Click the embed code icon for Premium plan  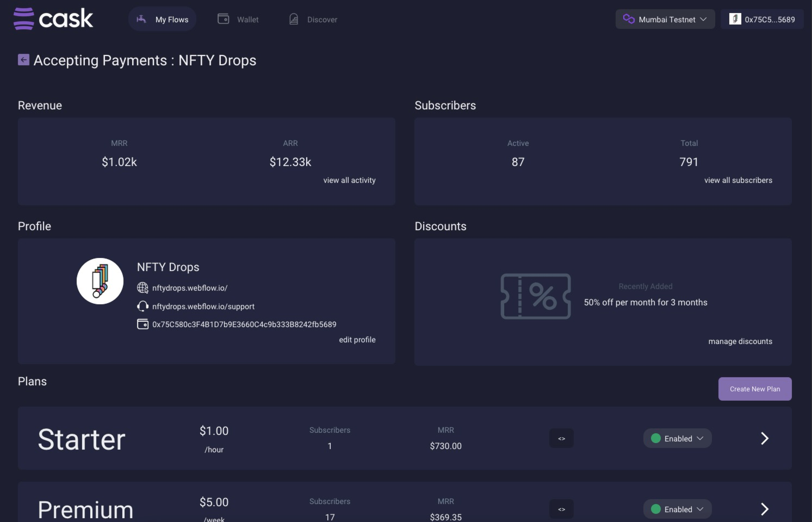point(561,509)
